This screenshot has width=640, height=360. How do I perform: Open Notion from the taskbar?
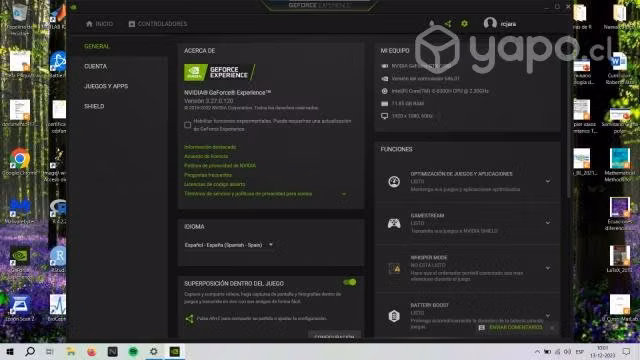112,351
